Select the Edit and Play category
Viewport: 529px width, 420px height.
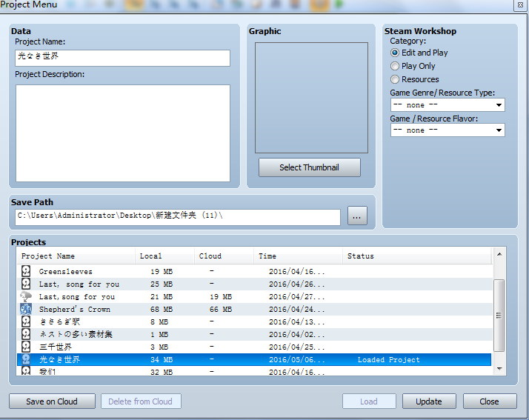394,53
